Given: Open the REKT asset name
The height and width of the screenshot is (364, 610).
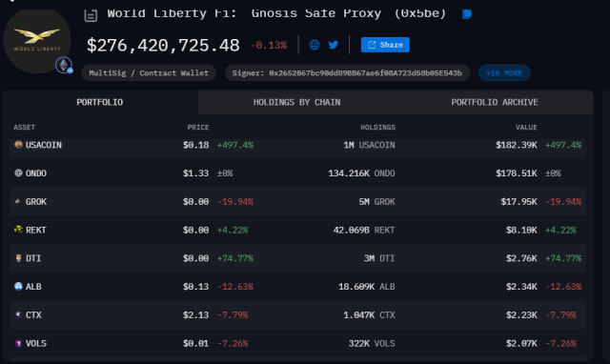Looking at the screenshot, I should 36,231.
